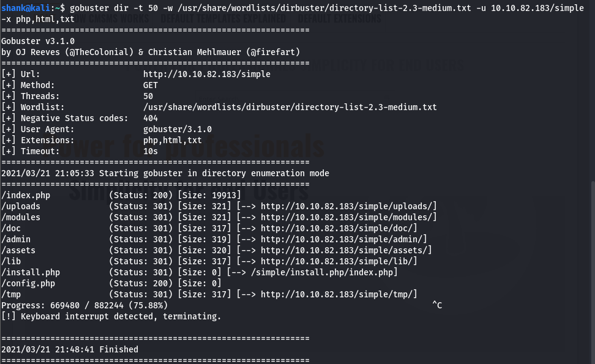Select the Wordlist value path in settings

(290, 107)
